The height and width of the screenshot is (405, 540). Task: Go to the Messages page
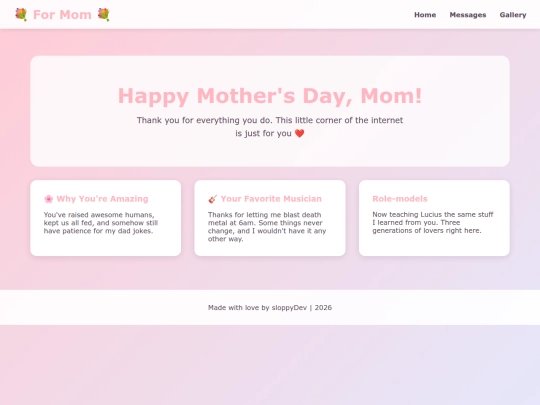(468, 15)
